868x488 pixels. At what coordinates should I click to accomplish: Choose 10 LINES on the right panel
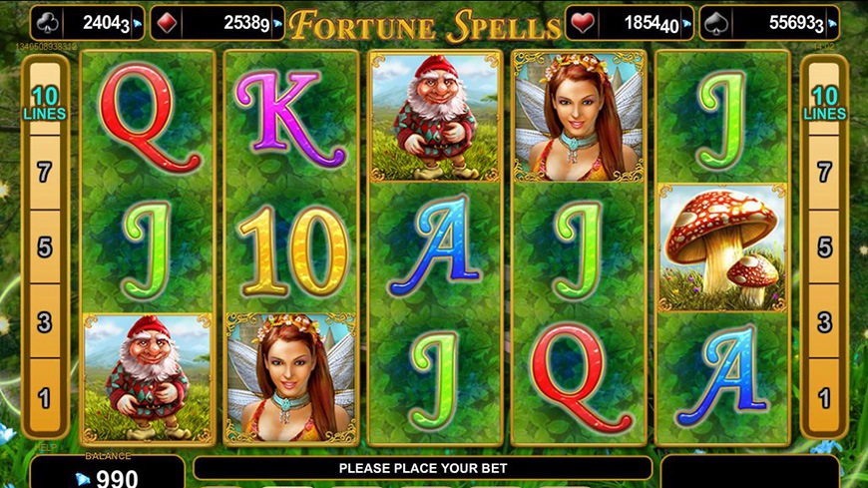coord(825,104)
